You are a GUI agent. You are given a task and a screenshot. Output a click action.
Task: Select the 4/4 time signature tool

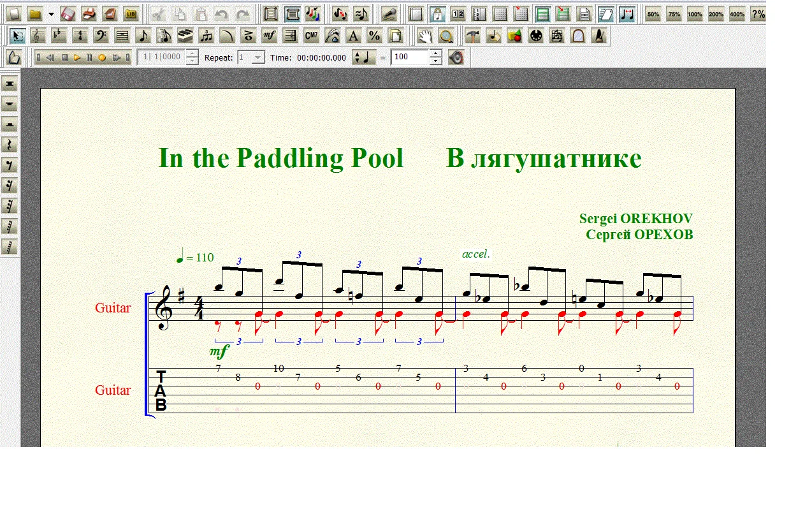coord(80,36)
